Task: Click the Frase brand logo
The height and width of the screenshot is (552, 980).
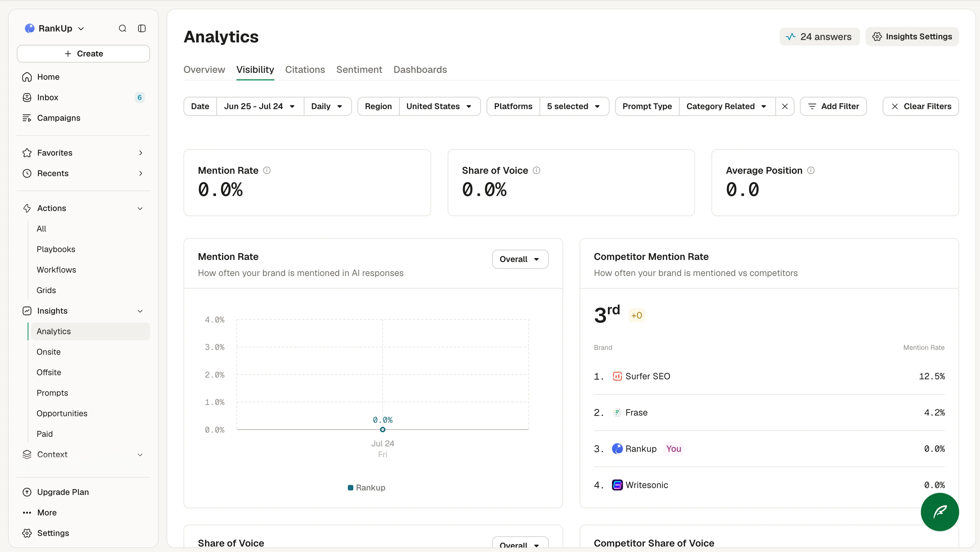Action: 617,413
